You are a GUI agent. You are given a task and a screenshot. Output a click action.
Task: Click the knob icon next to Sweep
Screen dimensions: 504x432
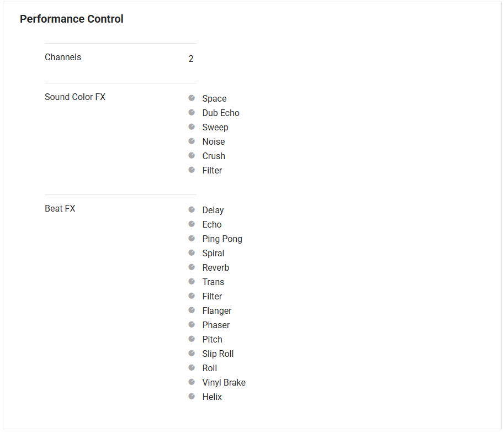tap(192, 127)
